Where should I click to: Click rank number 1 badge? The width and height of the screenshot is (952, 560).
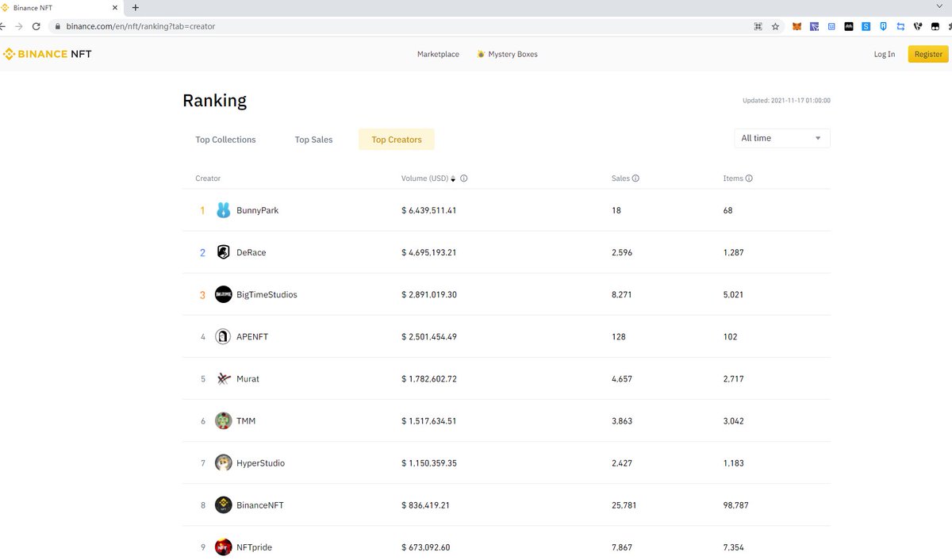[202, 210]
